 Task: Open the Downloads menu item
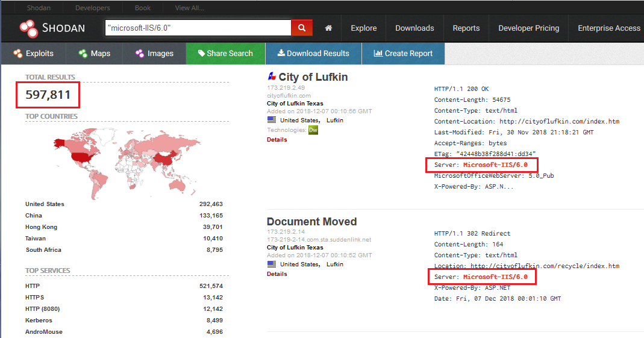[x=414, y=28]
